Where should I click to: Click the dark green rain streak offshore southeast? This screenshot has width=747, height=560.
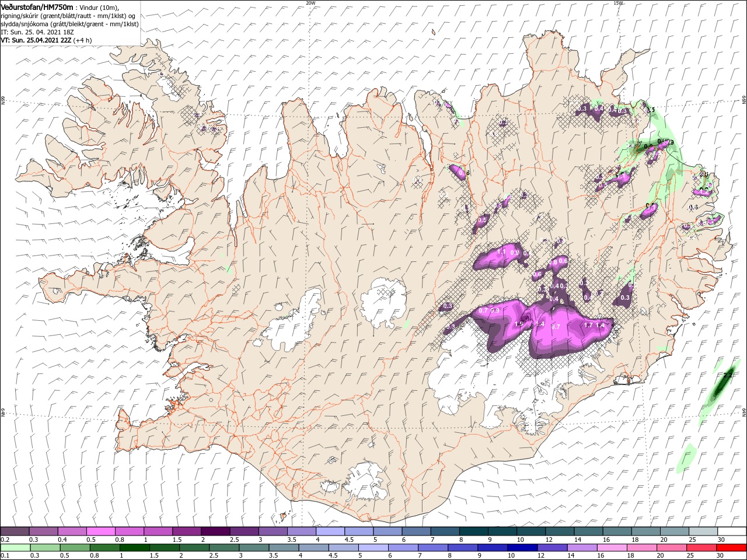point(722,384)
